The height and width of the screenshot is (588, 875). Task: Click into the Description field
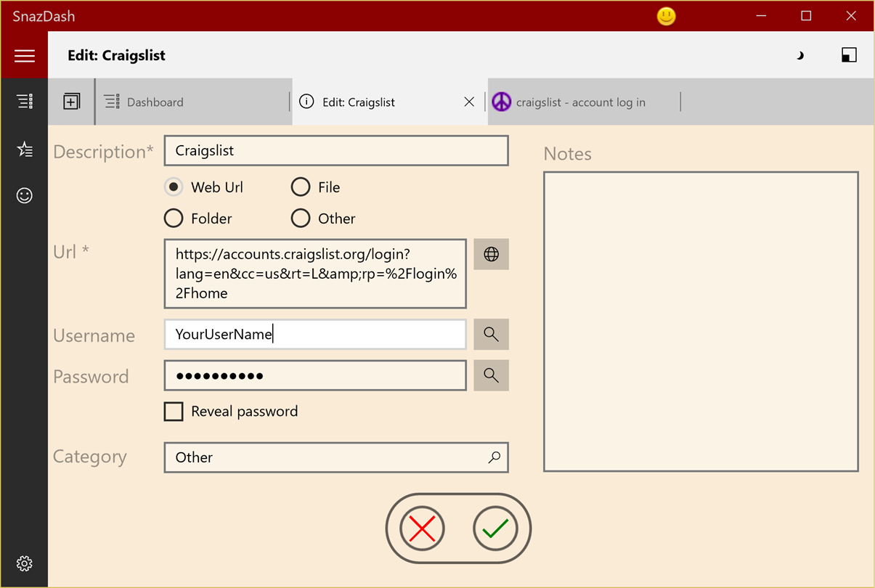click(x=336, y=151)
